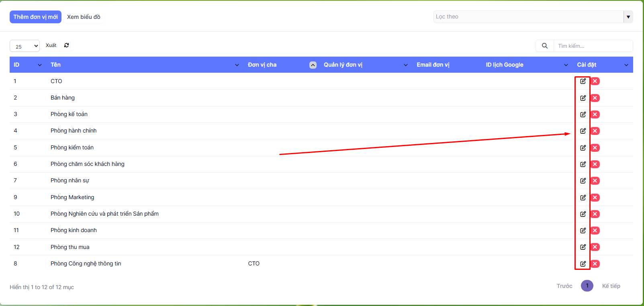Viewport: 644px width, 306px height.
Task: Click the search magnifier icon
Action: 544,46
